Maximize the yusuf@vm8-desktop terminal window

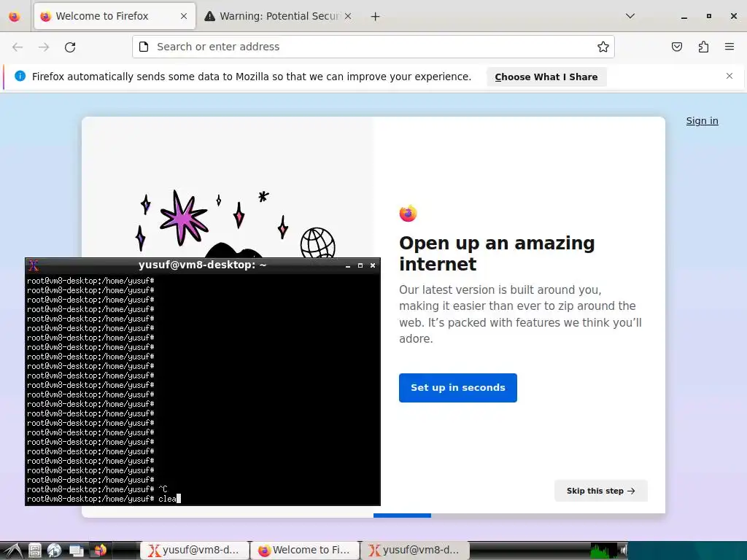[x=360, y=265]
